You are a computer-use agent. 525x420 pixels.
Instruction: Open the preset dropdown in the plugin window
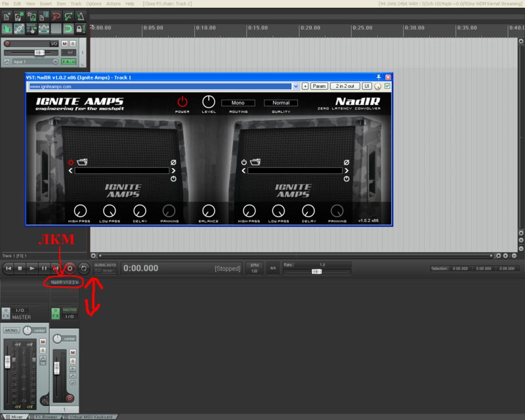296,86
